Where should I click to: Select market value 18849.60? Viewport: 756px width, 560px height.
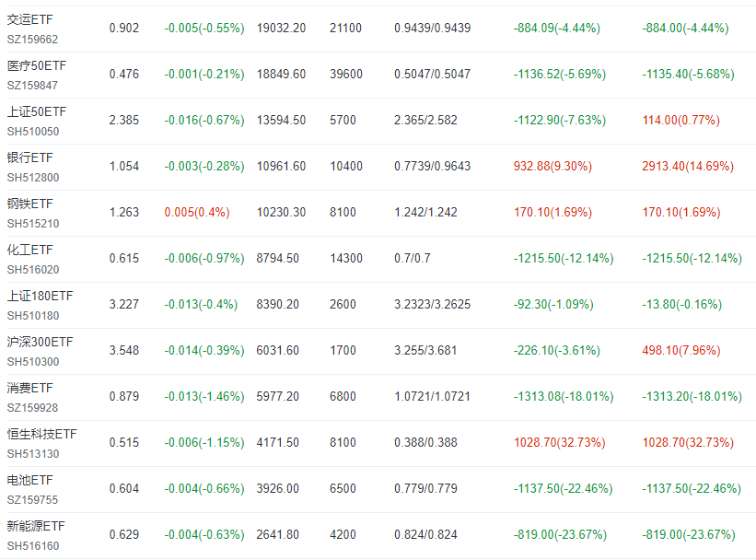click(x=281, y=74)
